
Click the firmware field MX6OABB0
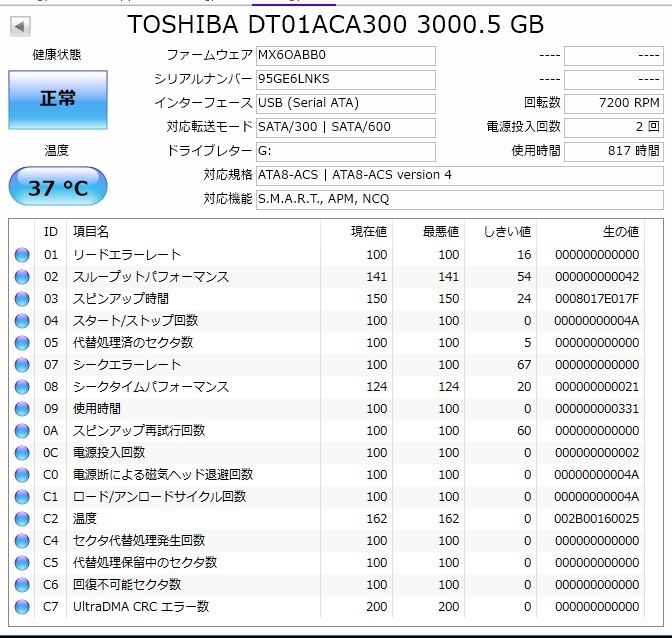pyautogui.click(x=345, y=56)
